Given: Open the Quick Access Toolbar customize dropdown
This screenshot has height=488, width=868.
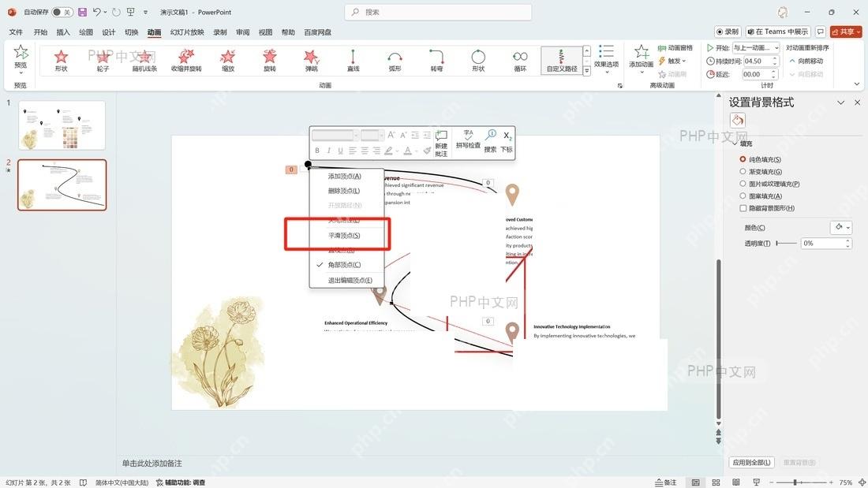Looking at the screenshot, I should tap(146, 12).
